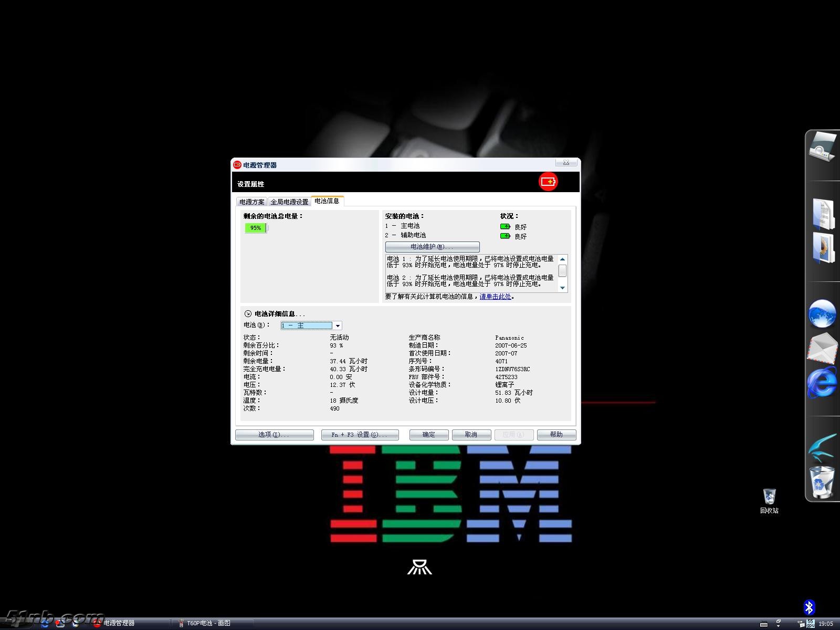Click the CPU meter tray icon
Image resolution: width=840 pixels, height=630 pixels.
click(x=811, y=623)
